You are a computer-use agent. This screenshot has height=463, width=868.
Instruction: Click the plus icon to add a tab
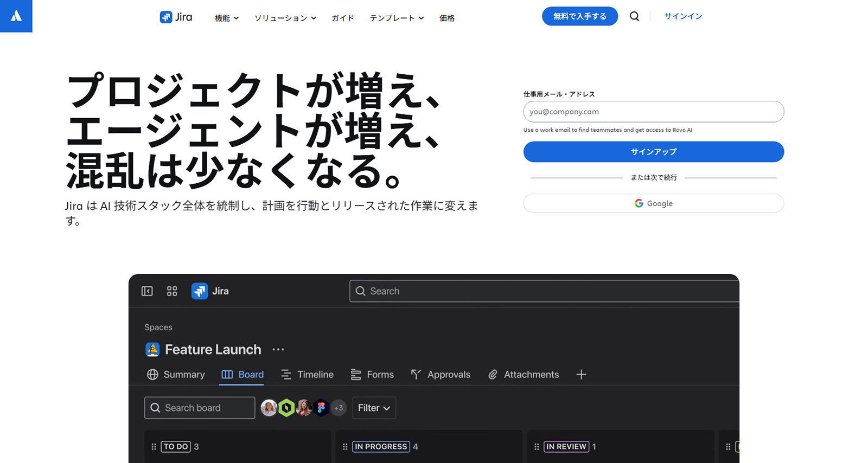coord(581,375)
